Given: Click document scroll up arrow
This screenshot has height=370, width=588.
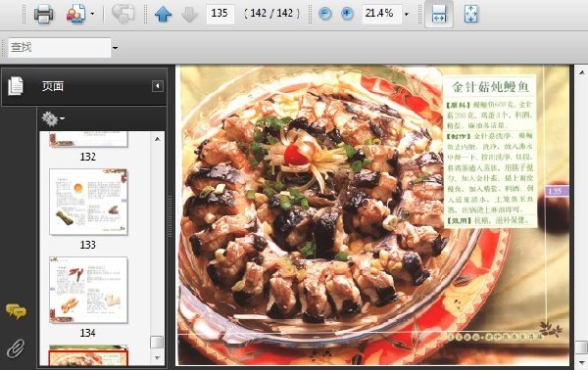Looking at the screenshot, I should point(581,71).
